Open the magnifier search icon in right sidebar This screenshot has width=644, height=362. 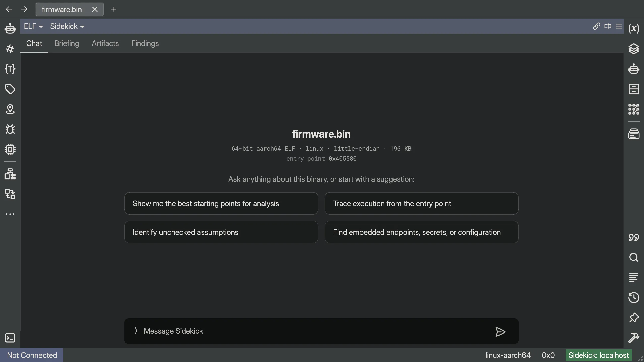(x=634, y=257)
